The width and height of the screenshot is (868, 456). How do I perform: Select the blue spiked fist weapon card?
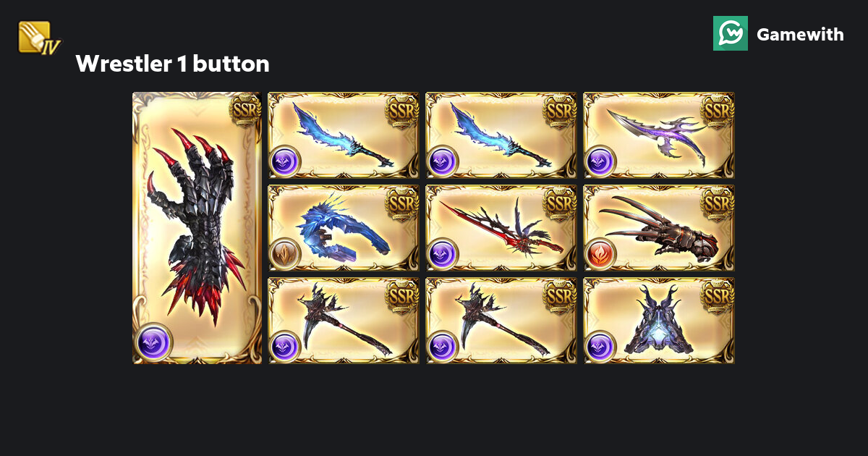click(344, 228)
